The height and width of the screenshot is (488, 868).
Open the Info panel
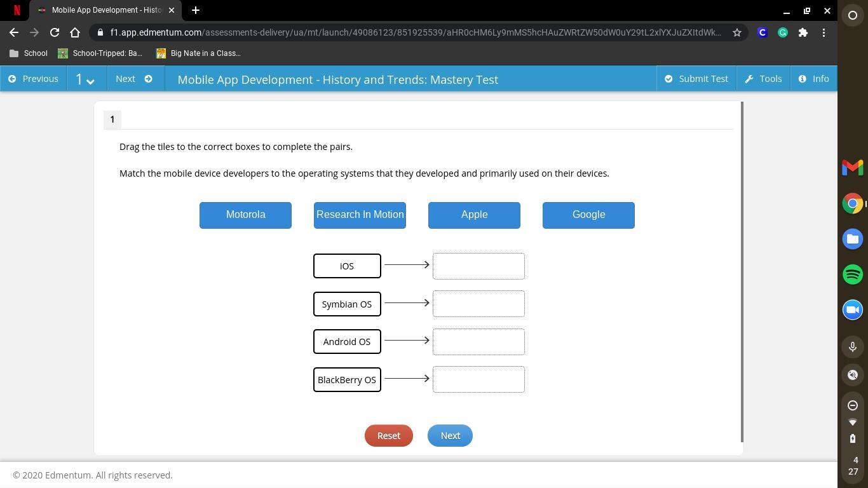(x=814, y=79)
